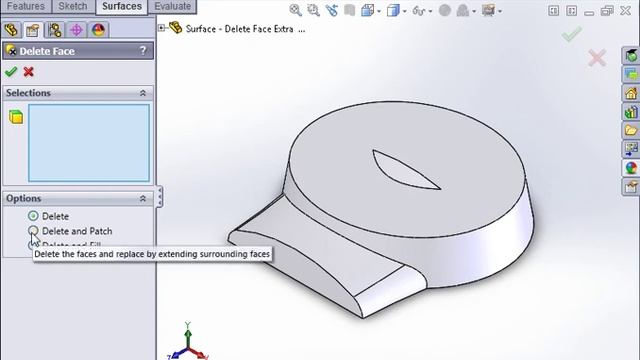Click the Section View icon
The image size is (640, 360).
349,10
